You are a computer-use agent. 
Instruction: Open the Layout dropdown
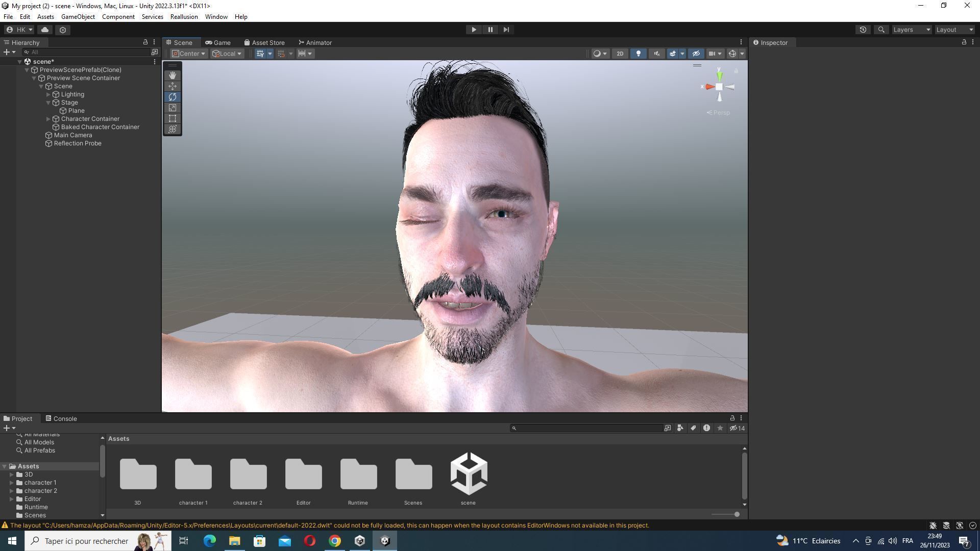(954, 30)
